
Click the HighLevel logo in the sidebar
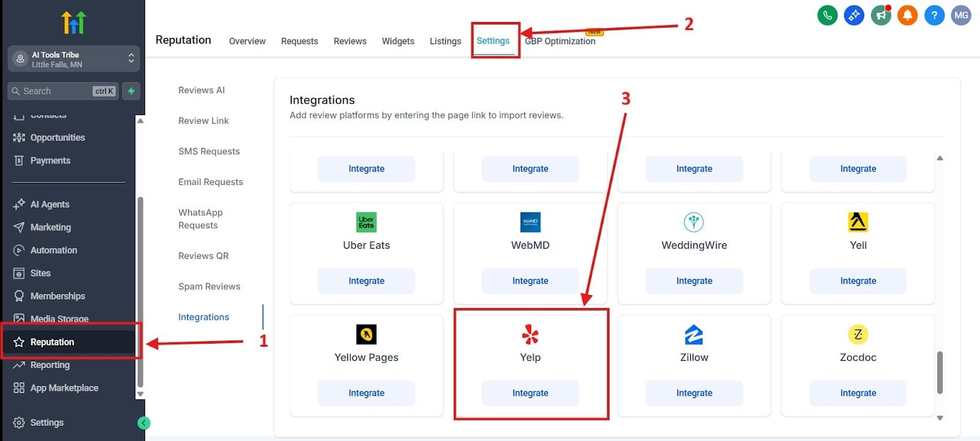[x=73, y=23]
